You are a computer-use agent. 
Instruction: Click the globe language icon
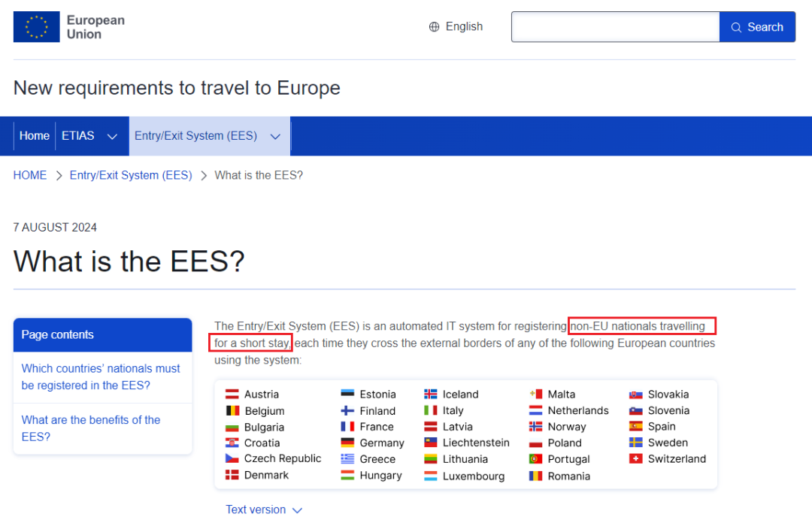[434, 27]
